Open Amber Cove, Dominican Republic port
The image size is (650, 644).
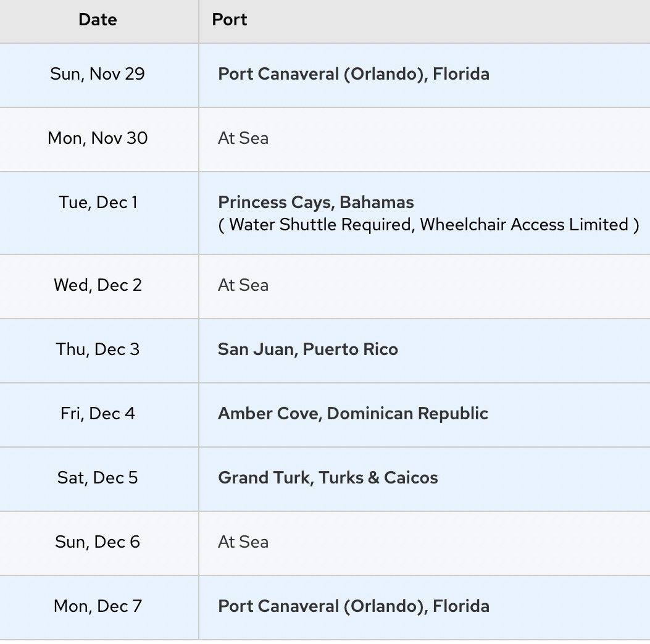353,414
